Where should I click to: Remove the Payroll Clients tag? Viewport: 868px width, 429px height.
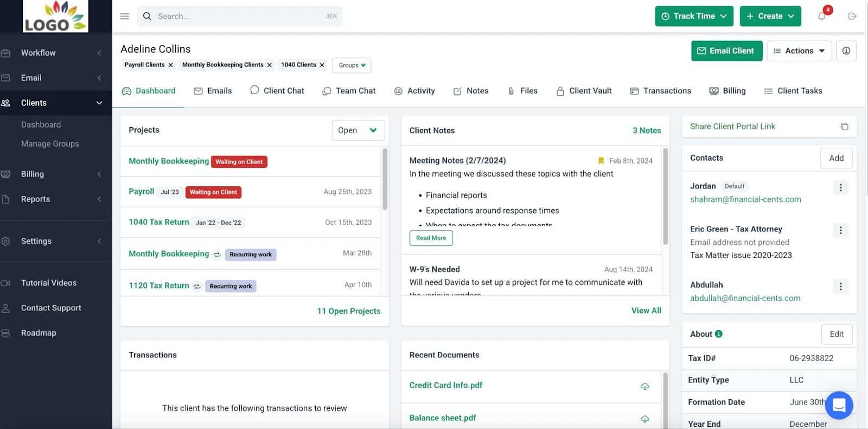tap(171, 65)
